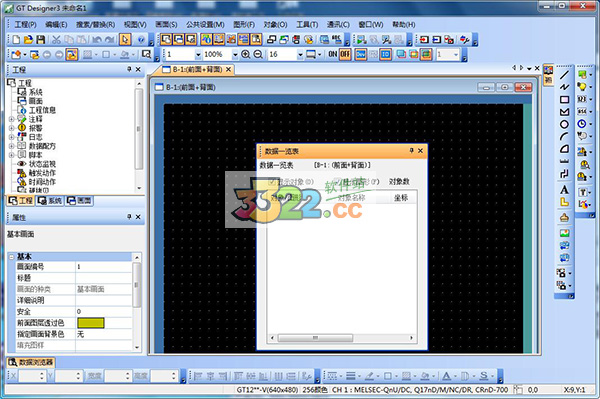Viewport: 600px width, 399px height.
Task: Select the Arc drawing tool
Action: coord(564,137)
